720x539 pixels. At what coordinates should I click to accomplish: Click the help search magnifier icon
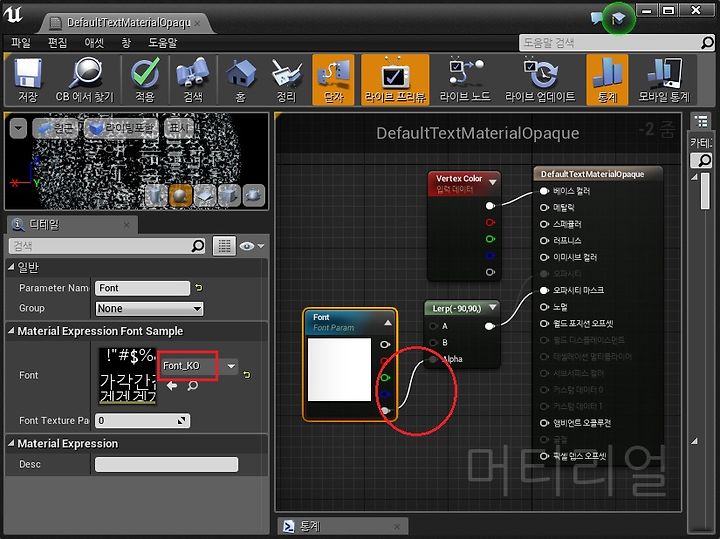pos(707,43)
